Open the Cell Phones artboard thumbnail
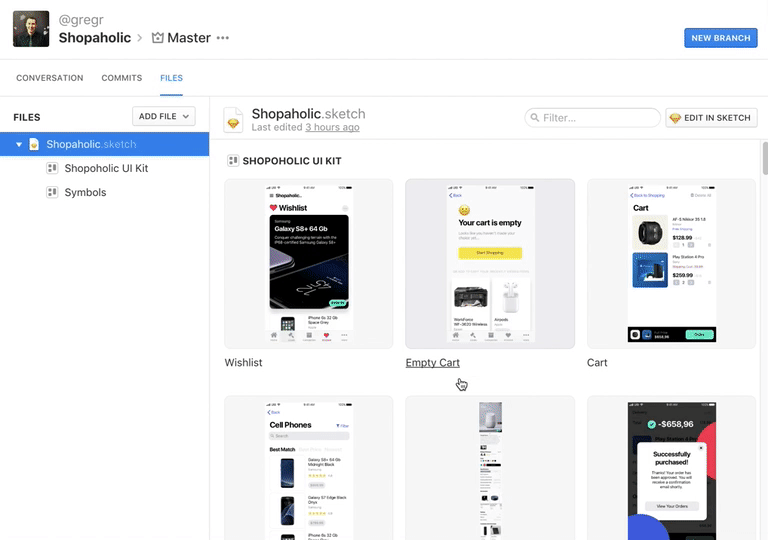The height and width of the screenshot is (540, 768). coord(309,468)
